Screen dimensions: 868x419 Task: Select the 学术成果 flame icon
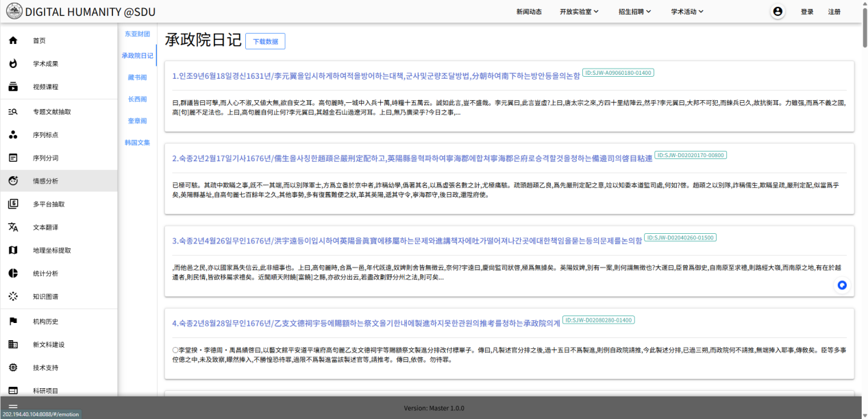click(x=13, y=64)
